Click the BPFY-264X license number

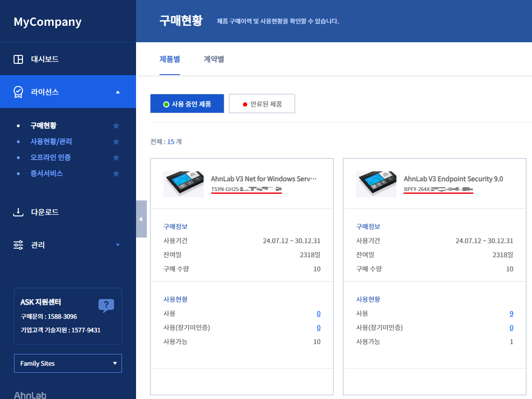click(x=438, y=190)
